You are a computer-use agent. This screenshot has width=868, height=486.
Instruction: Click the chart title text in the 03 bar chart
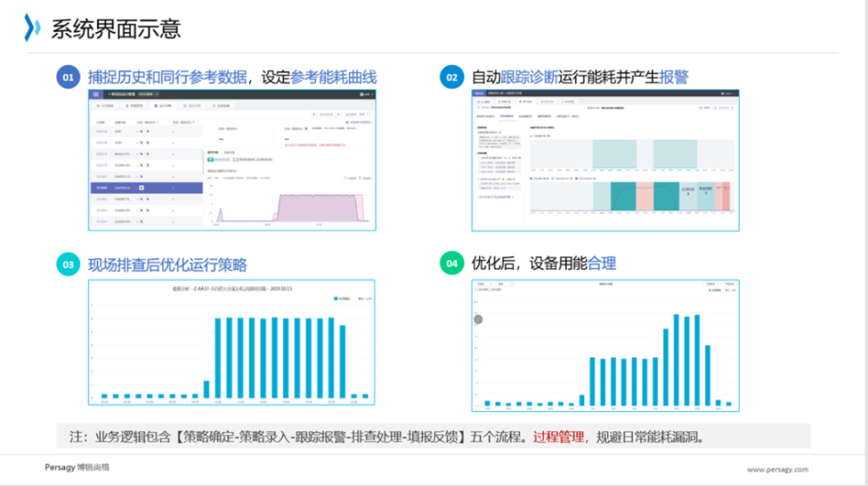[233, 288]
